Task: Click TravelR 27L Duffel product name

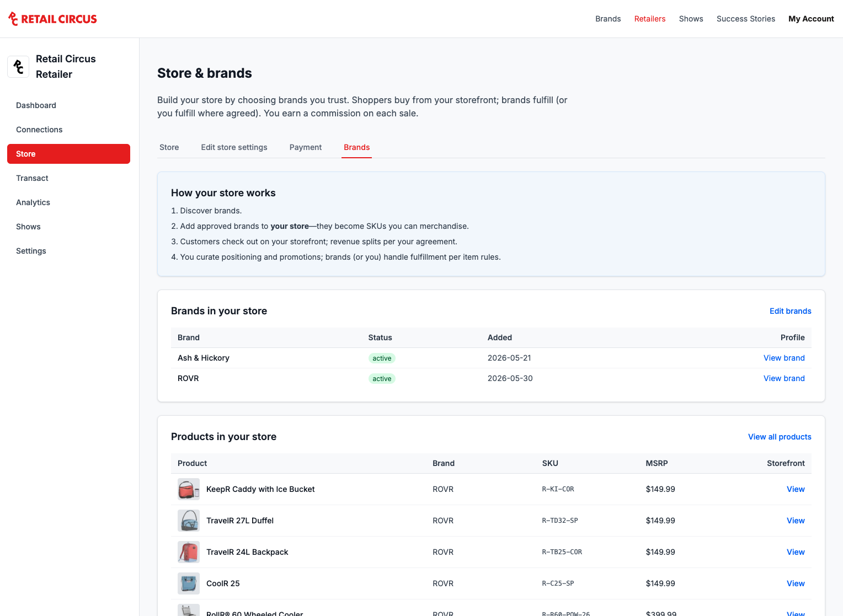Action: pyautogui.click(x=240, y=521)
